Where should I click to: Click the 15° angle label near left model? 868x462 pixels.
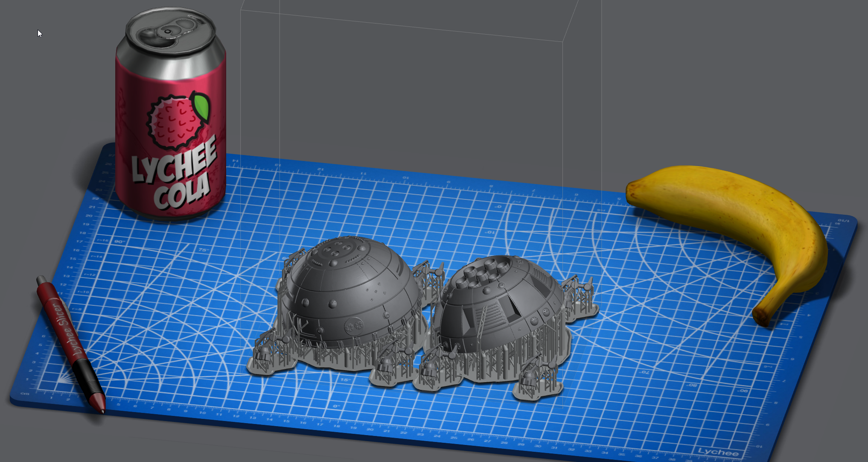(x=345, y=380)
